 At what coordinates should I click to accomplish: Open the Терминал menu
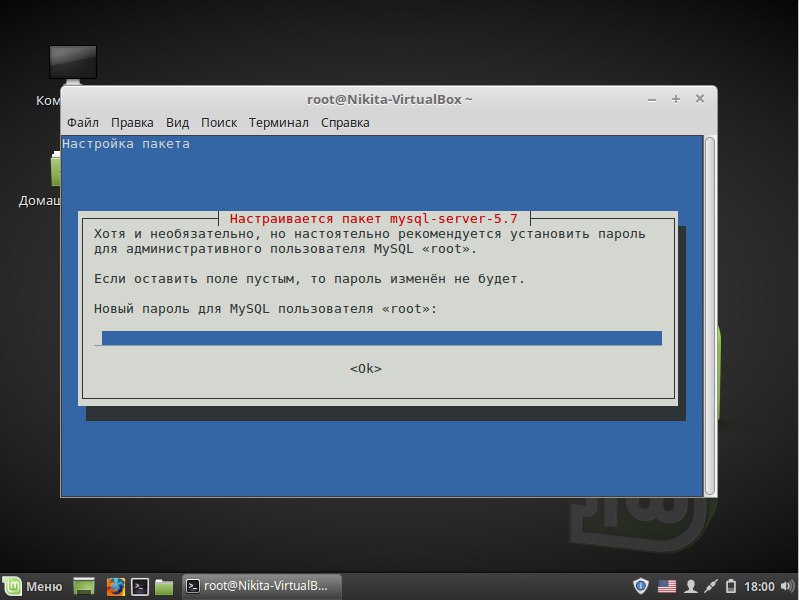(279, 123)
